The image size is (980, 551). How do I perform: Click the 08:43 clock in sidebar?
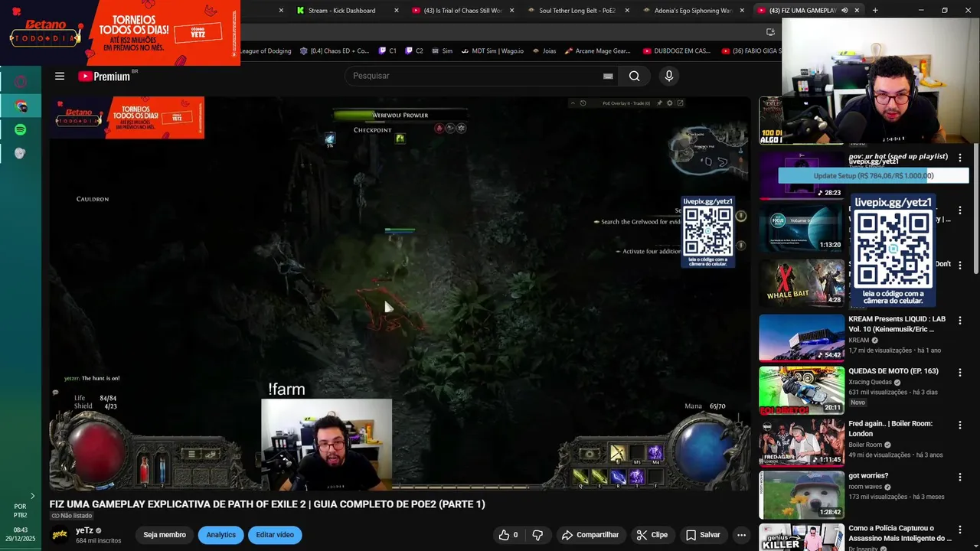click(x=21, y=530)
